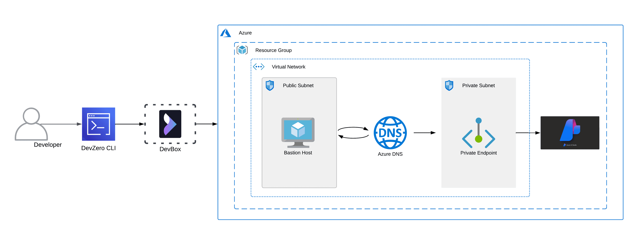Click the Azure AI Studio thumbnail
The height and width of the screenshot is (230, 644).
click(x=570, y=133)
